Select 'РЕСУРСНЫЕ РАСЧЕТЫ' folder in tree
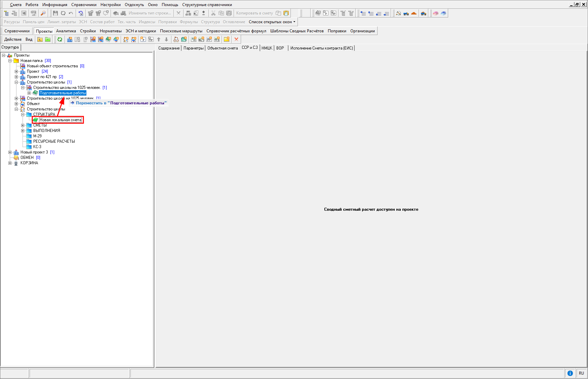 coord(54,141)
